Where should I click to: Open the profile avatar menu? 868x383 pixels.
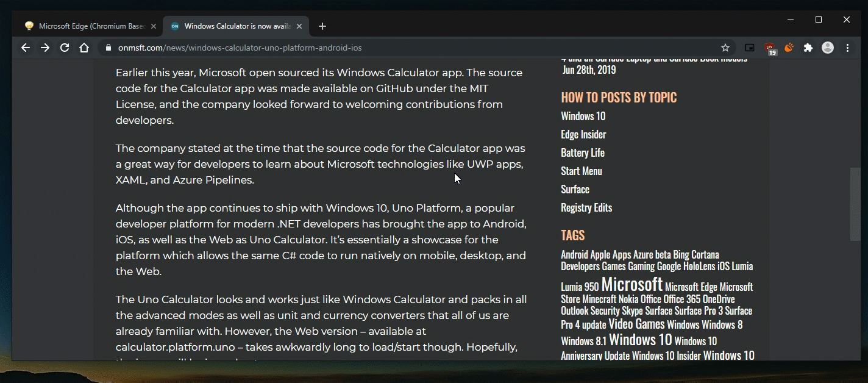tap(828, 48)
